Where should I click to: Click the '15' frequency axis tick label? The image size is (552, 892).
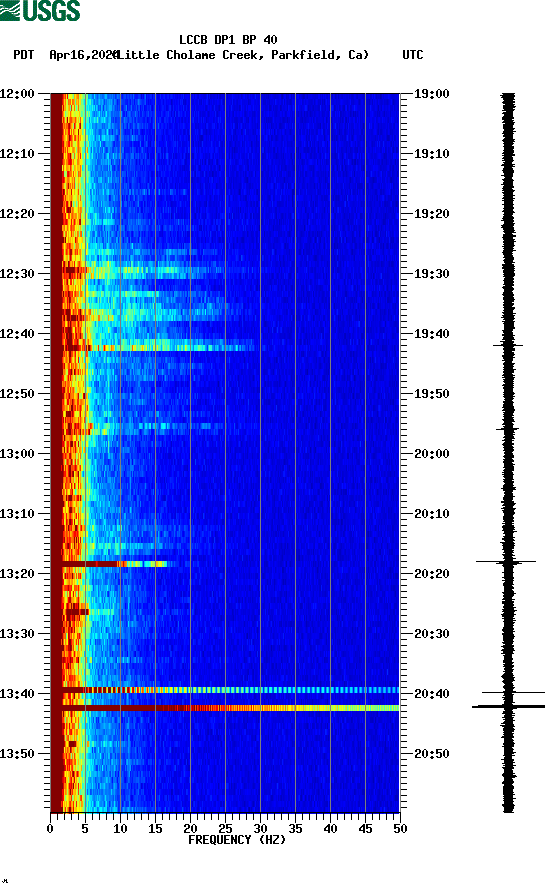pyautogui.click(x=155, y=829)
